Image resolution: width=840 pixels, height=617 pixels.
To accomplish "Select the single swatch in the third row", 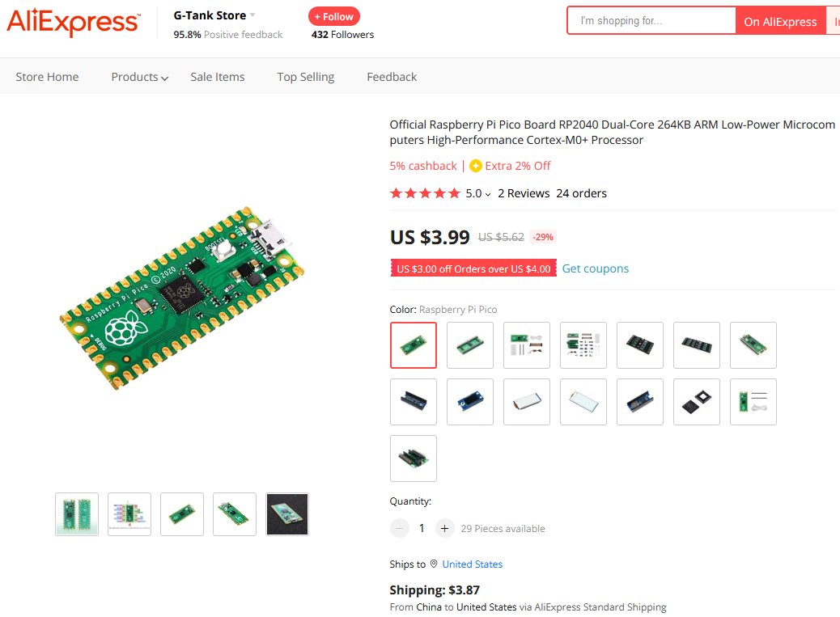I will 414,459.
